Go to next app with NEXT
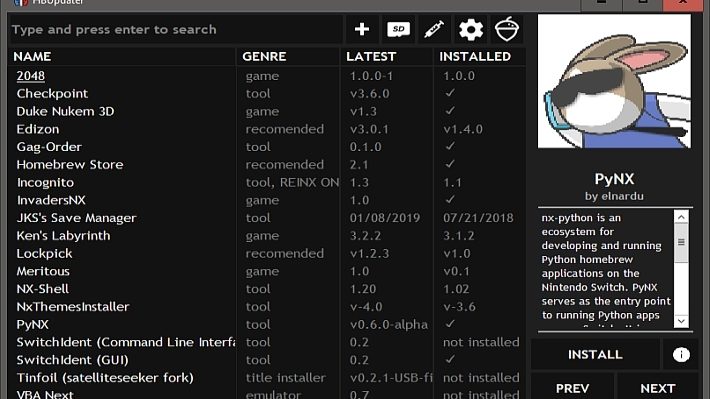 [x=657, y=388]
